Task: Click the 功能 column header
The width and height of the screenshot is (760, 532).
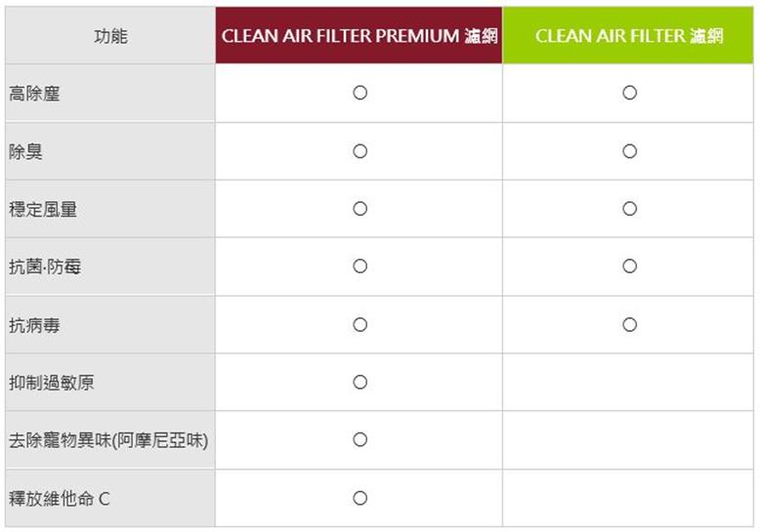Action: point(110,35)
